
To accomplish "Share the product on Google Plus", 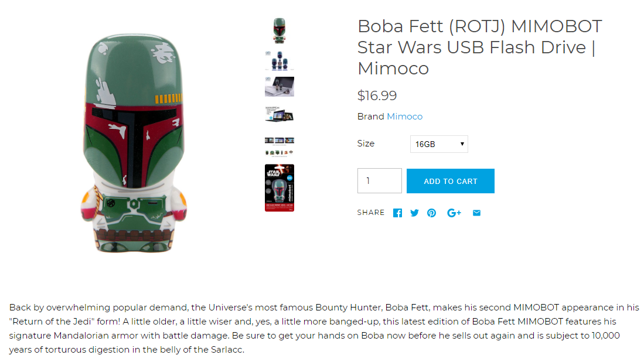I will pyautogui.click(x=454, y=213).
